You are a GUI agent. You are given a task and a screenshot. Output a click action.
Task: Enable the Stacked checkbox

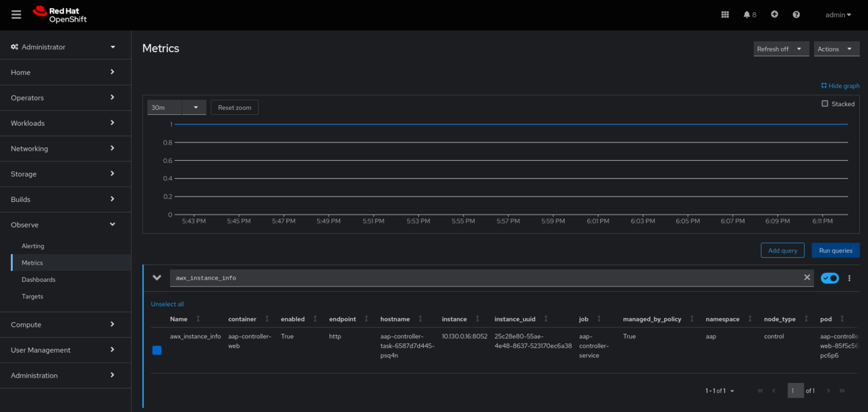click(x=825, y=104)
